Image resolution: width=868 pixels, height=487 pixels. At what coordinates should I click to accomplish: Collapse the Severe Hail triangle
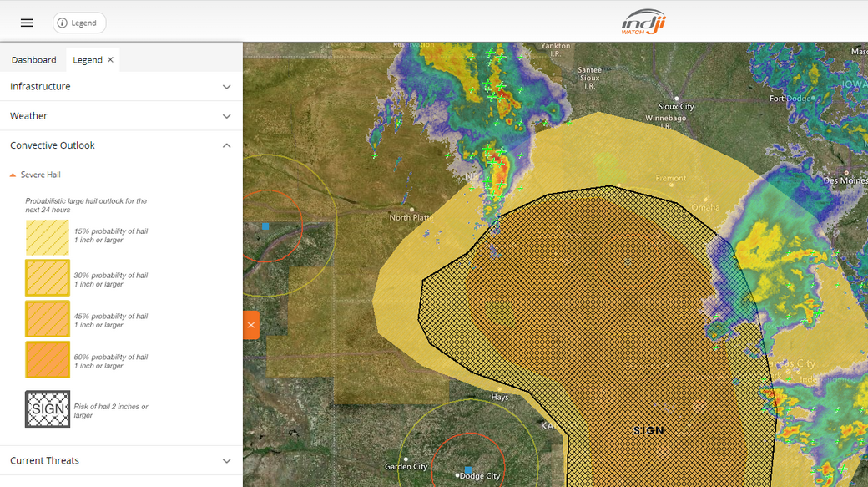[x=13, y=175]
